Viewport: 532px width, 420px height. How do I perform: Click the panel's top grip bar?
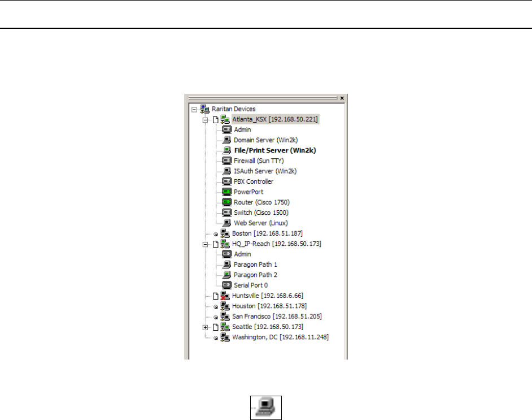(263, 98)
